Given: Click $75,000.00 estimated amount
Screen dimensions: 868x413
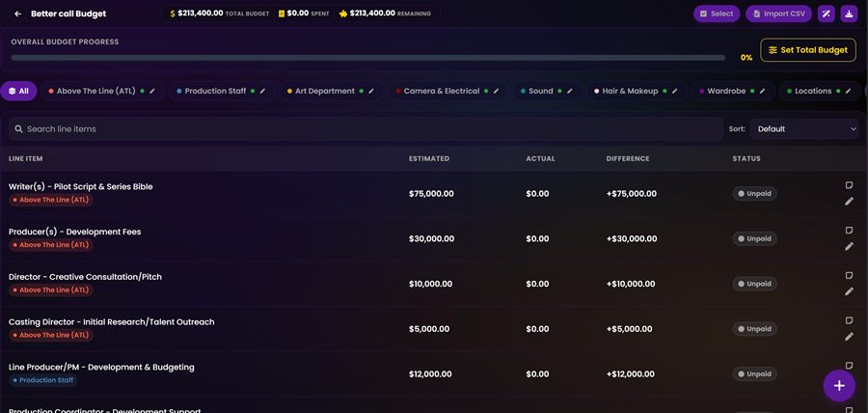Looking at the screenshot, I should [431, 194].
